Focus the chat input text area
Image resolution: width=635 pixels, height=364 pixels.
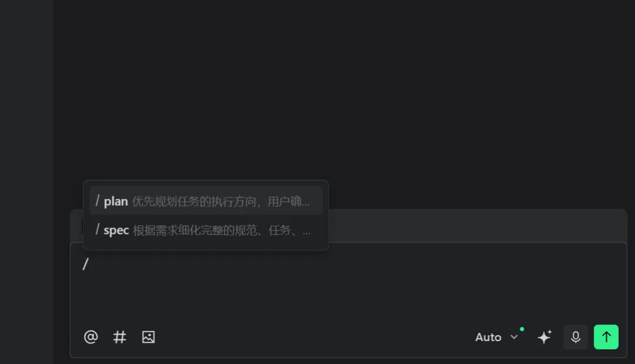pos(348,283)
